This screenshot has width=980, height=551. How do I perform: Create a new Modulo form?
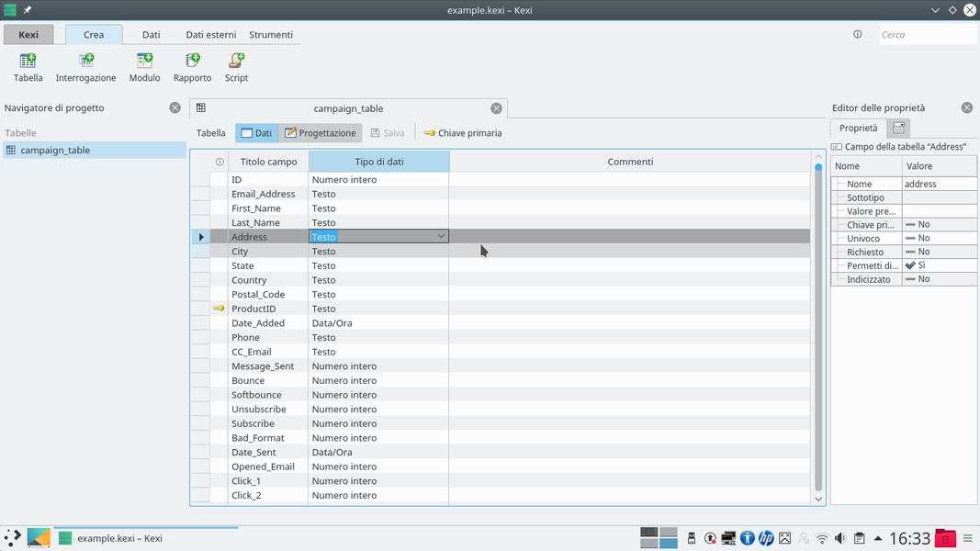[x=144, y=67]
